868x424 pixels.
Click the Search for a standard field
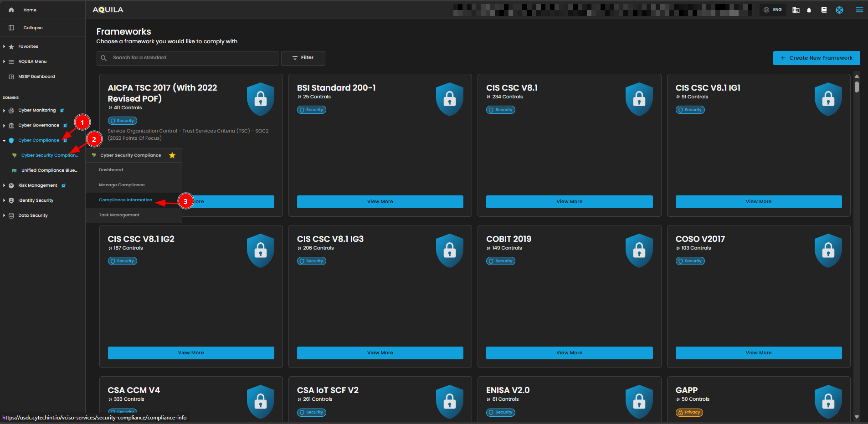[x=191, y=58]
